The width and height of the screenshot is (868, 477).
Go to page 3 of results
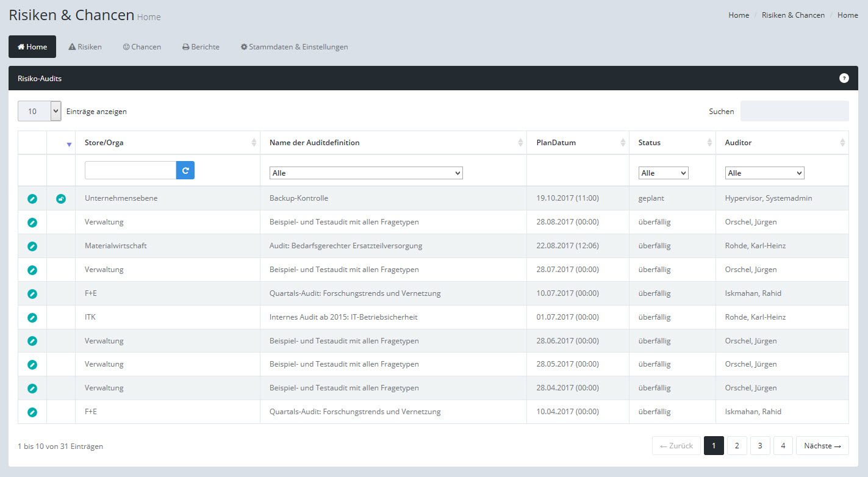[x=760, y=446]
